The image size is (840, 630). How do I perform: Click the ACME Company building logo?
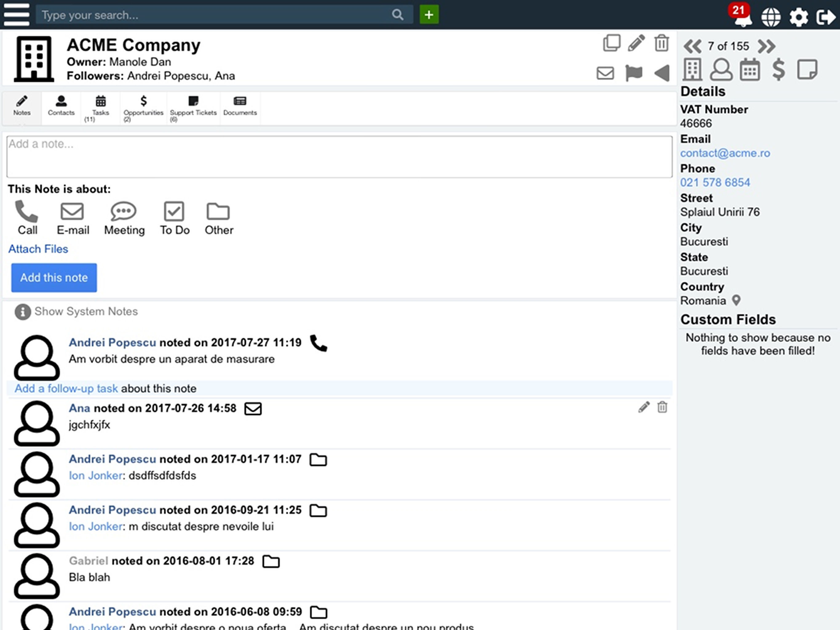[x=34, y=59]
